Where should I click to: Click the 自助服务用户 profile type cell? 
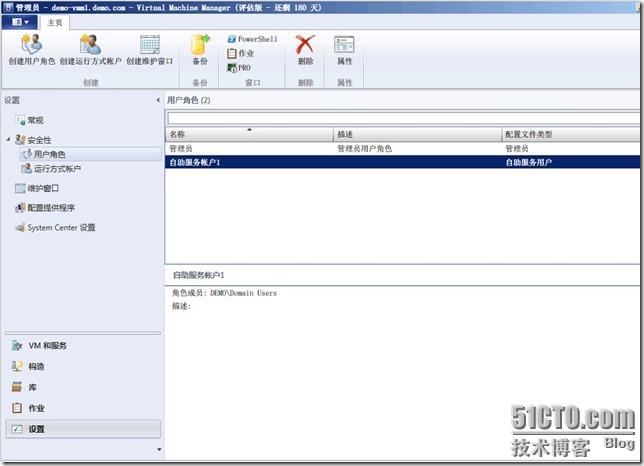(528, 163)
